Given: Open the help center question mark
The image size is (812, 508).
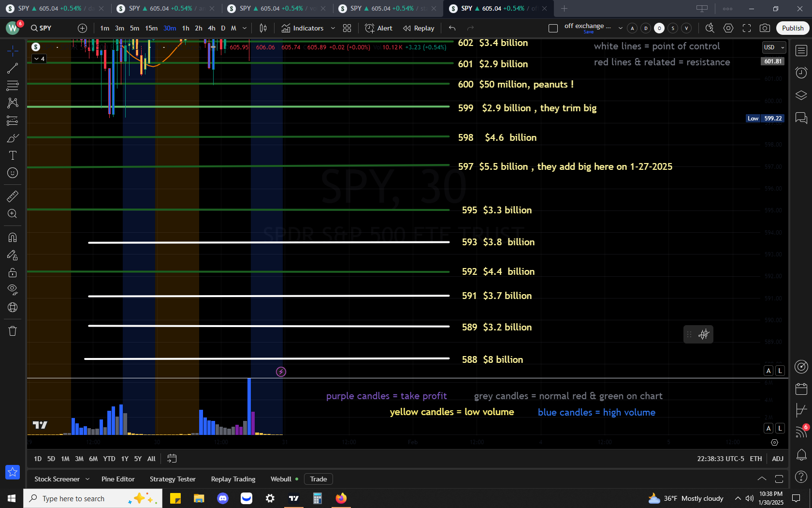Looking at the screenshot, I should coord(801,477).
